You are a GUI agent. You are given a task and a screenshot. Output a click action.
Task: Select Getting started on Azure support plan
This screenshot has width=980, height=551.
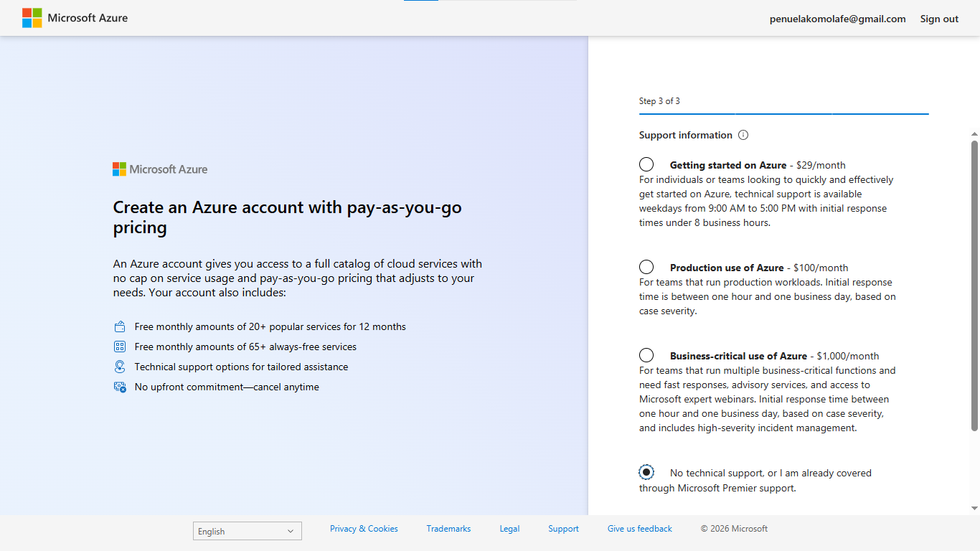[x=646, y=164]
